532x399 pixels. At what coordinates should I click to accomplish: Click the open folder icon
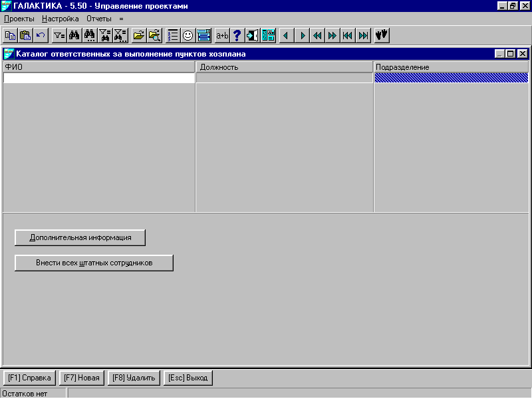click(x=139, y=36)
